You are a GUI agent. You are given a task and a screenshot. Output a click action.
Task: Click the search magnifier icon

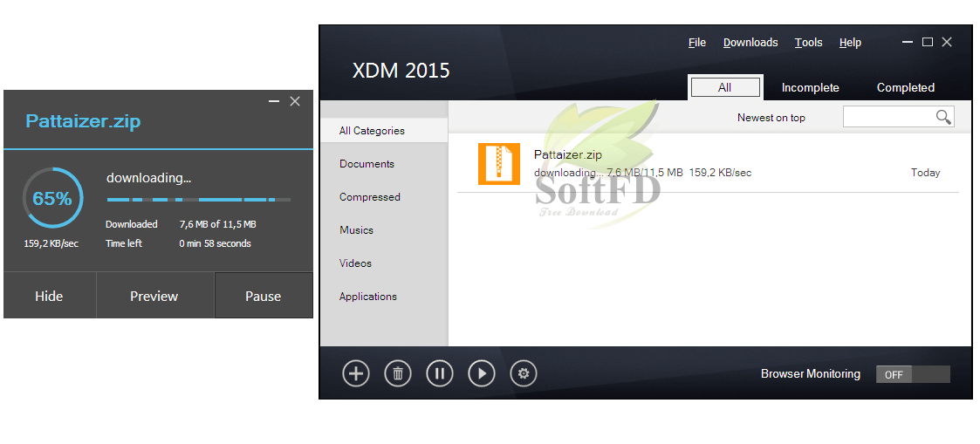tap(943, 117)
